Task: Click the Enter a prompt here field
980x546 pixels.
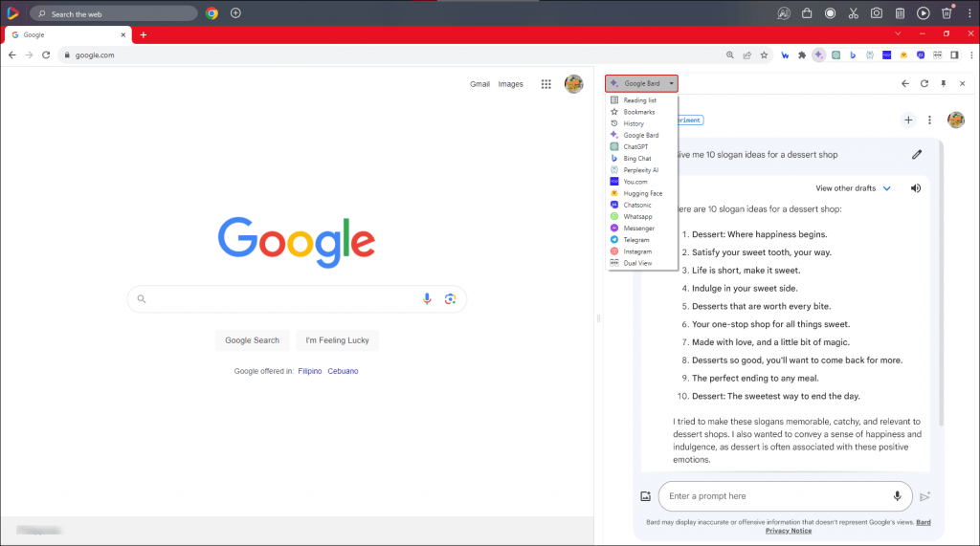Action: tap(775, 496)
